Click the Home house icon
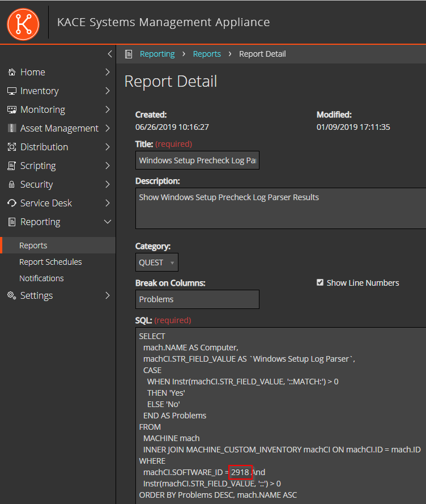The width and height of the screenshot is (426, 504). coord(12,72)
